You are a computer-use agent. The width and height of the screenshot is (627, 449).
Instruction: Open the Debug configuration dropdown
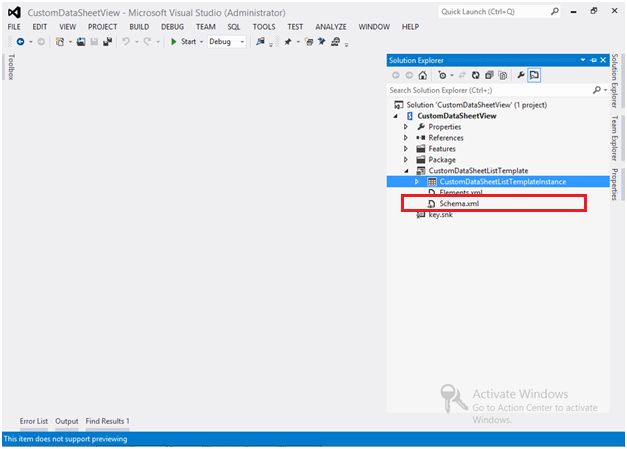click(x=242, y=42)
